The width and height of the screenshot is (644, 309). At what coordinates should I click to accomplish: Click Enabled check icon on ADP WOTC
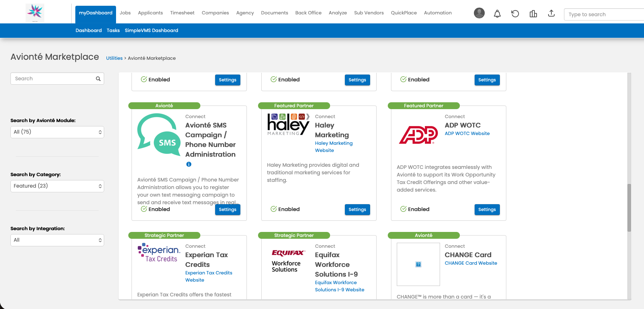point(403,209)
